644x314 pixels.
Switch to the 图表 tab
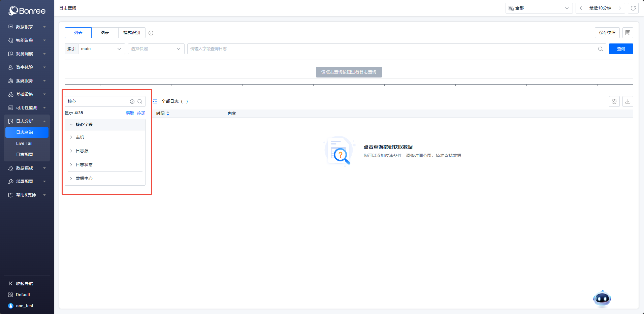tap(105, 33)
